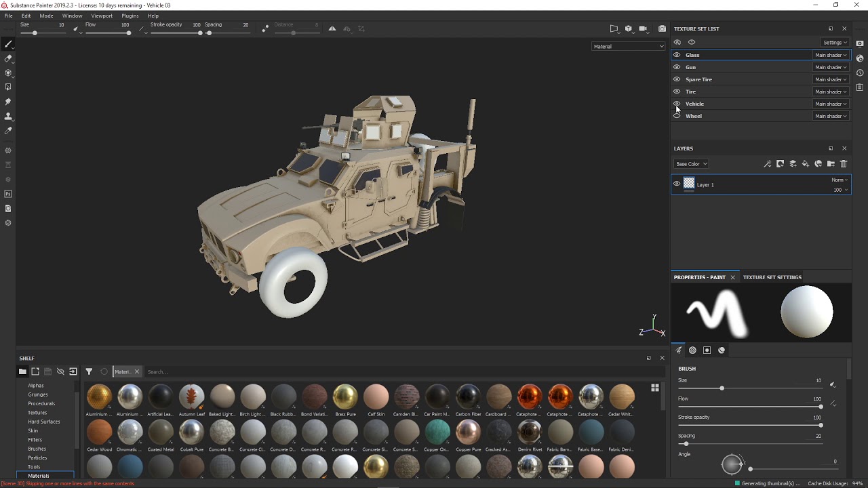Select the Brass Pure material thumbnail
This screenshot has height=488, width=868.
345,400
